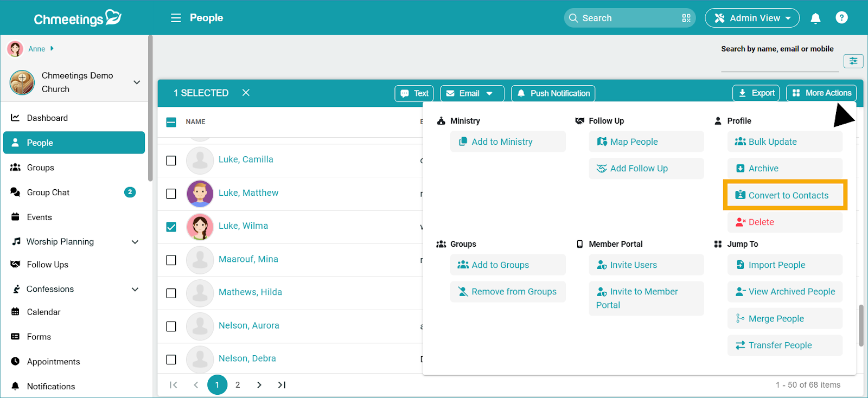Click the search by name input field
The width and height of the screenshot is (868, 398).
click(779, 63)
